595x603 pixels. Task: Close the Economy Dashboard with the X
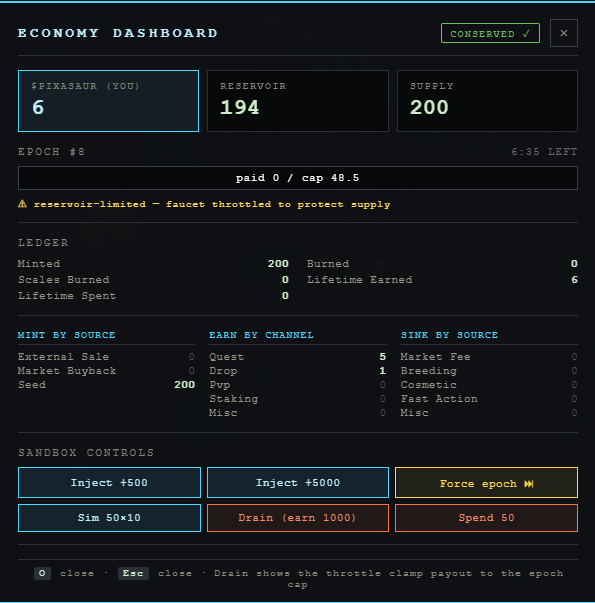pyautogui.click(x=563, y=33)
